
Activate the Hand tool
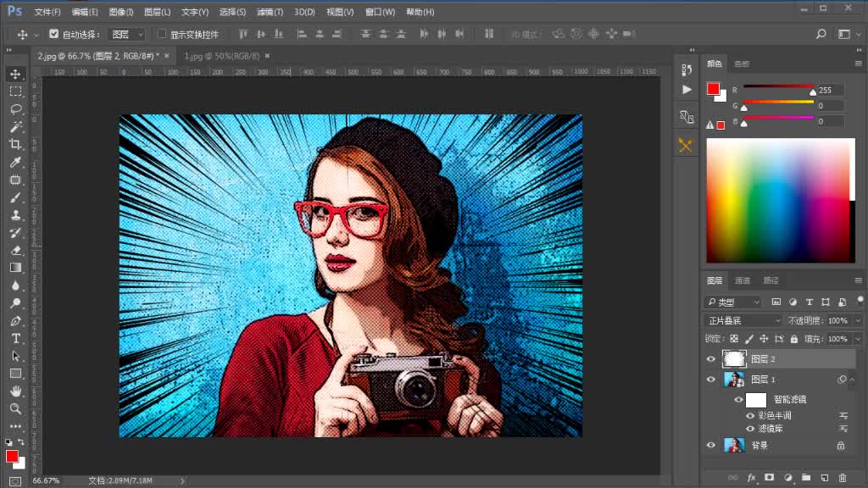tap(15, 391)
